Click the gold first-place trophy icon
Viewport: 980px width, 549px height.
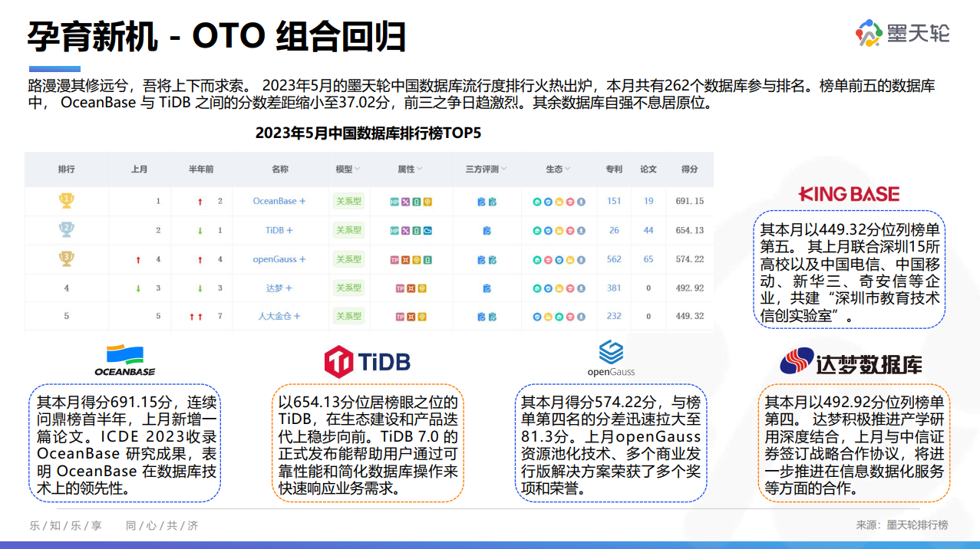pos(67,201)
